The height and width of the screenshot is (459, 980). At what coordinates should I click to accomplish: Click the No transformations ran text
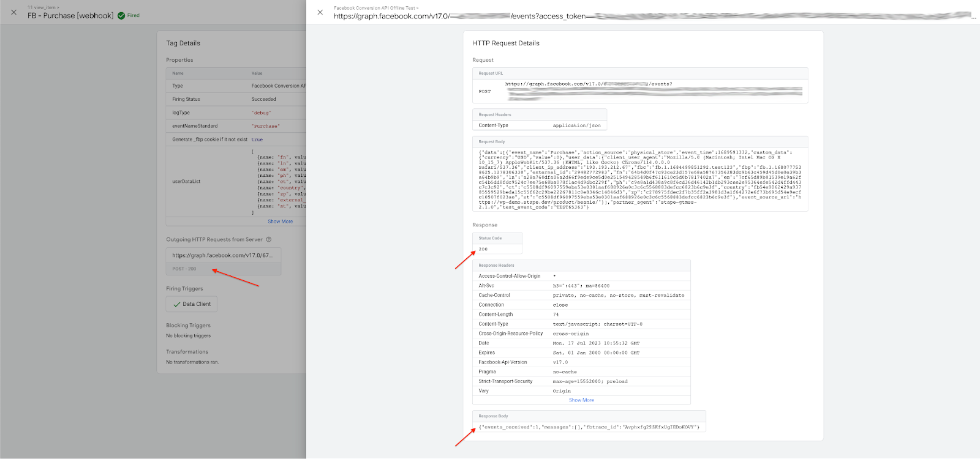pyautogui.click(x=192, y=362)
